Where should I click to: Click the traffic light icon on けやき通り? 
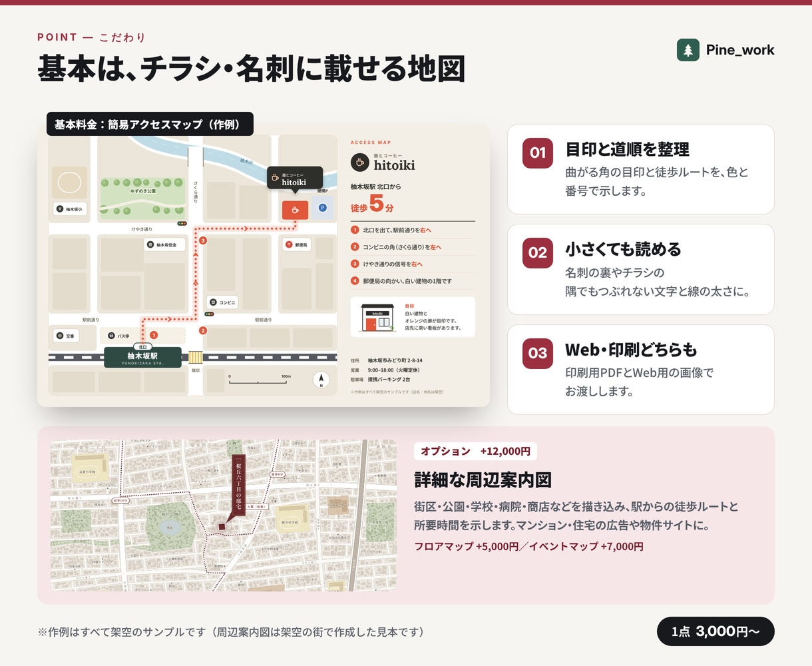tap(182, 224)
